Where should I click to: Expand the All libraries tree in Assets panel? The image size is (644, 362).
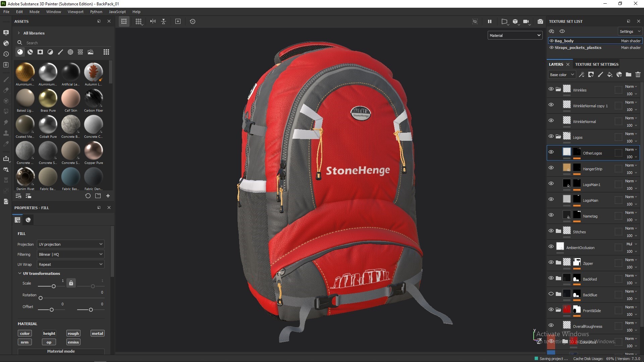tap(18, 33)
